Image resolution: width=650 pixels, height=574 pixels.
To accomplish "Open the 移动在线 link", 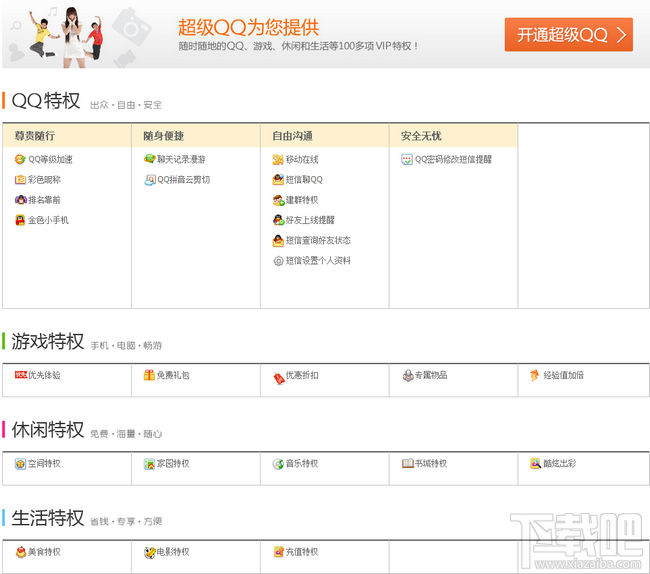I will (302, 160).
